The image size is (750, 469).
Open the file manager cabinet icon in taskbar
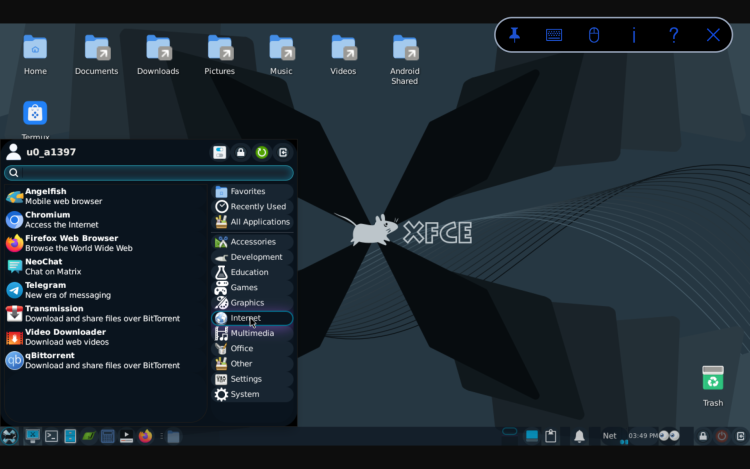tap(70, 436)
